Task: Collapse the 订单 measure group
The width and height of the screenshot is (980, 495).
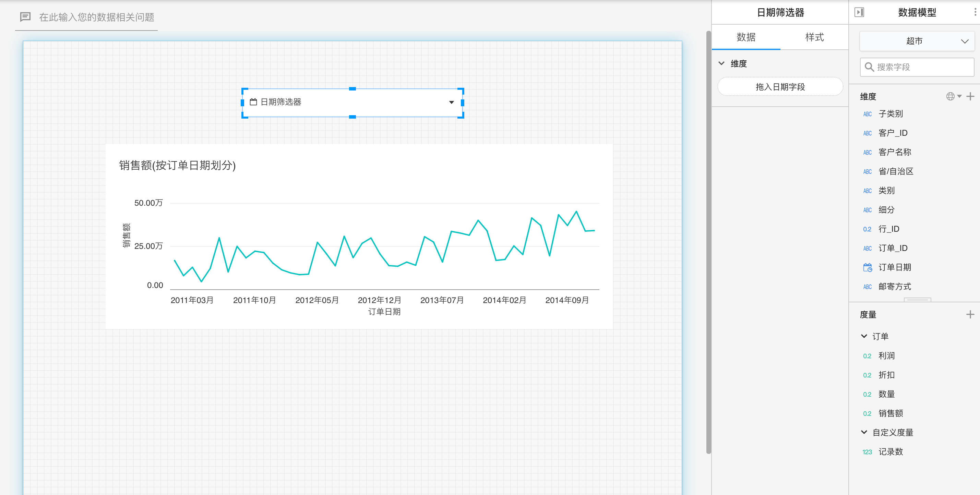Action: [x=864, y=336]
